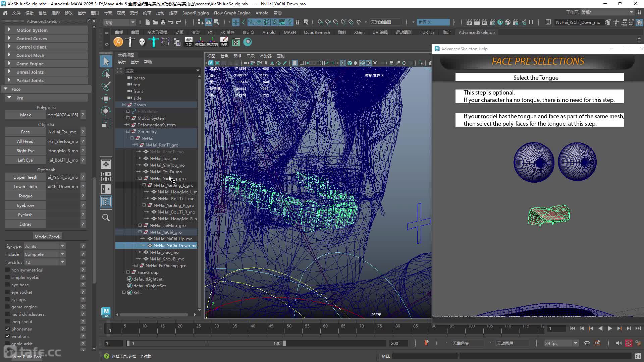Click the orange AdvancedSkeleton shelf icon
This screenshot has width=644, height=362.
118,42
